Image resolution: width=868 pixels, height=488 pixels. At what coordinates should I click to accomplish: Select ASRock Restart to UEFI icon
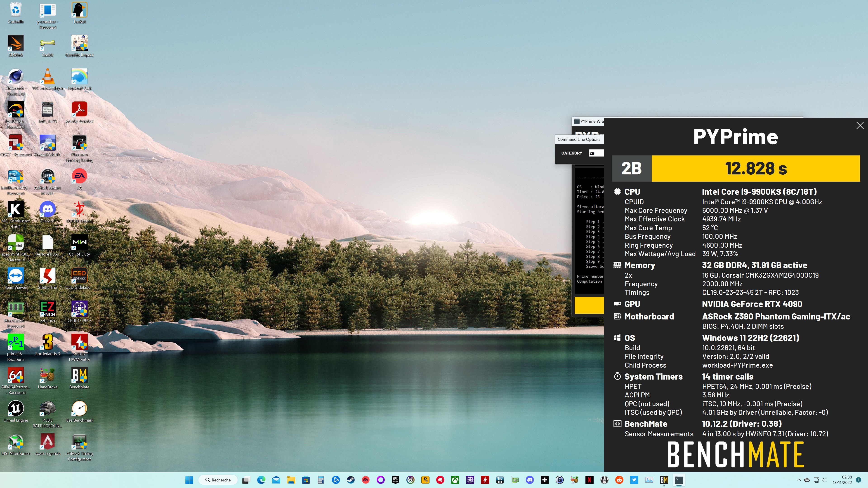tap(47, 182)
